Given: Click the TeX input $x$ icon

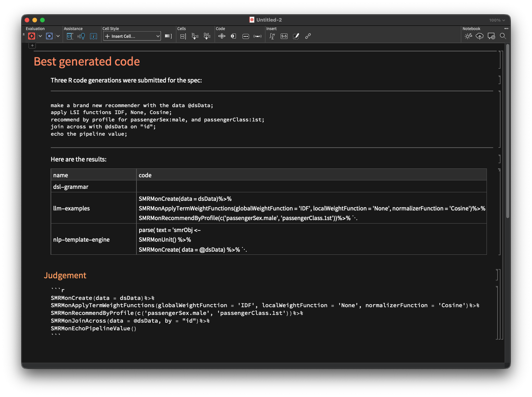Looking at the screenshot, I should [284, 36].
